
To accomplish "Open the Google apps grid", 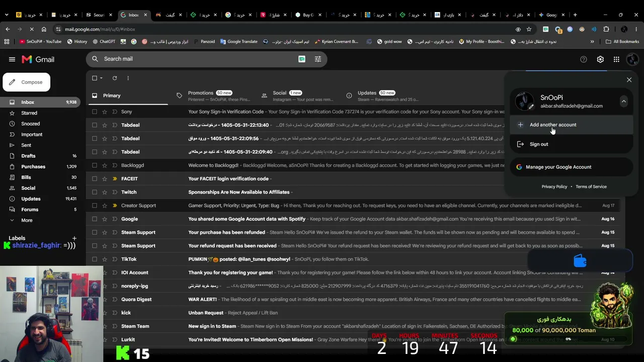I will (x=616, y=59).
